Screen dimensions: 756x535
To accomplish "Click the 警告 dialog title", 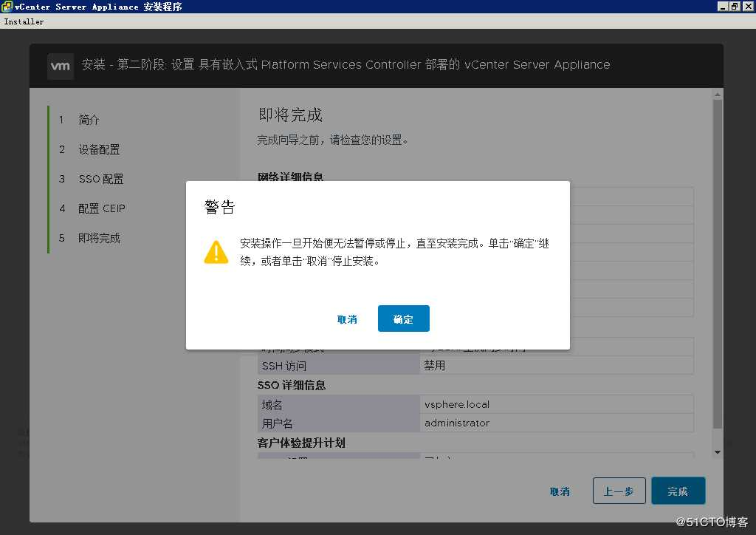I will click(x=219, y=207).
